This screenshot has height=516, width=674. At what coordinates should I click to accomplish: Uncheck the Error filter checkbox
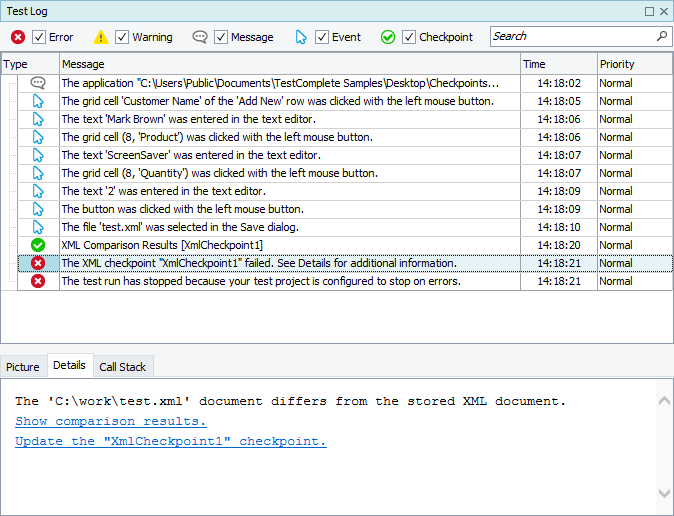[x=39, y=37]
